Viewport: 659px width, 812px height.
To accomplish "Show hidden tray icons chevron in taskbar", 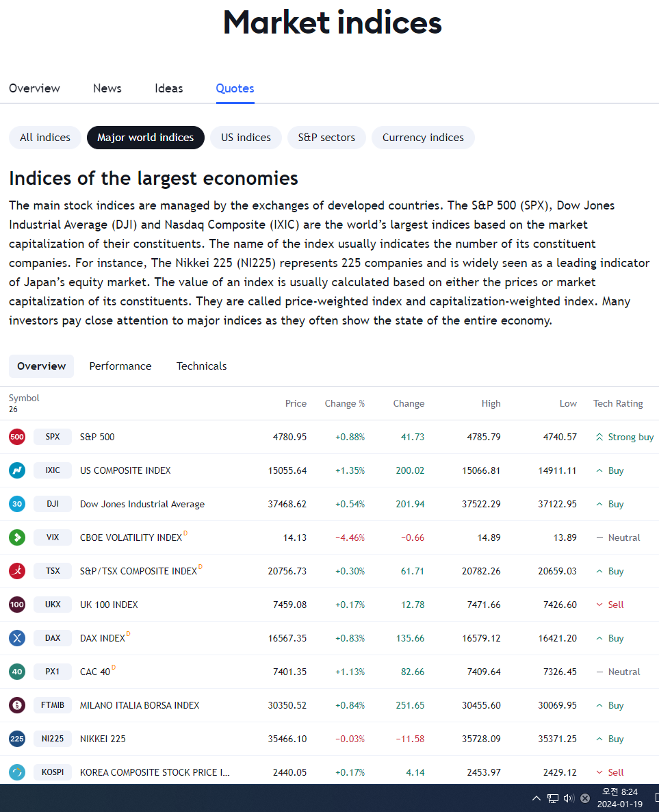I will pos(537,798).
